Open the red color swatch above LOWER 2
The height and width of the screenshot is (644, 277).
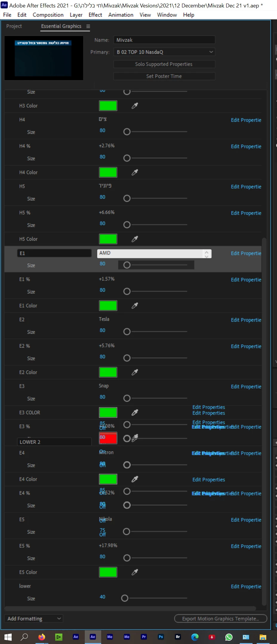tap(108, 438)
